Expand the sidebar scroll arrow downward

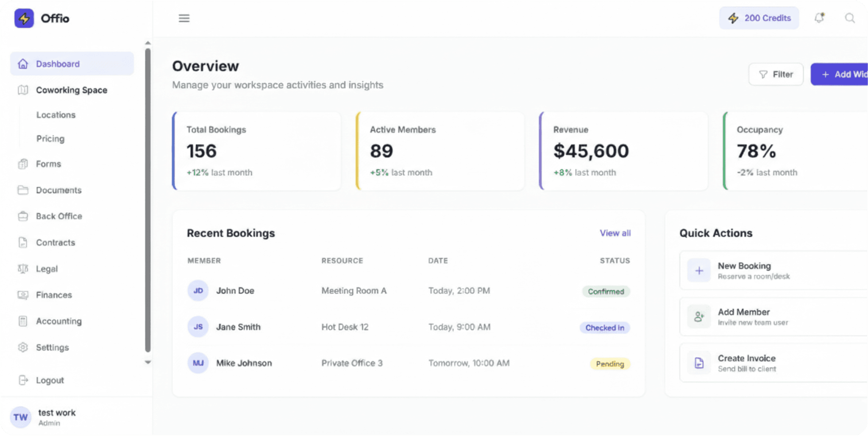[148, 362]
